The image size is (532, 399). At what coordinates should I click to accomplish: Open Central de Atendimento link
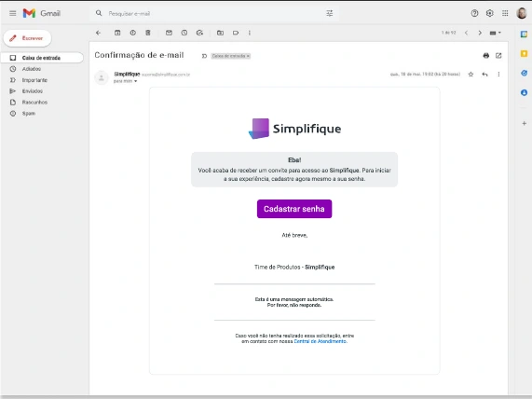[x=320, y=341]
